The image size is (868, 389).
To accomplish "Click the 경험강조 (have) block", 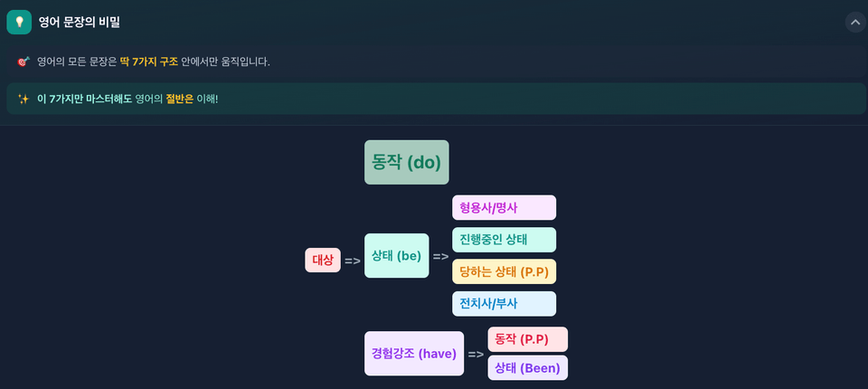I will (414, 354).
